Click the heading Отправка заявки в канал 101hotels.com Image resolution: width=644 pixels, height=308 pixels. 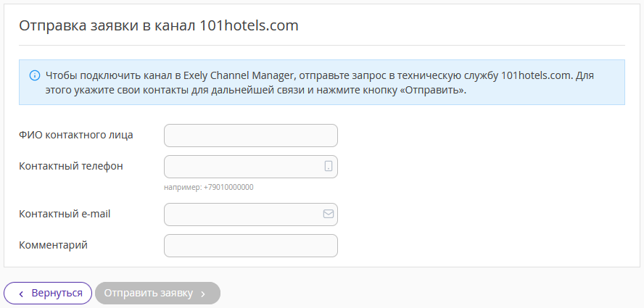(159, 25)
